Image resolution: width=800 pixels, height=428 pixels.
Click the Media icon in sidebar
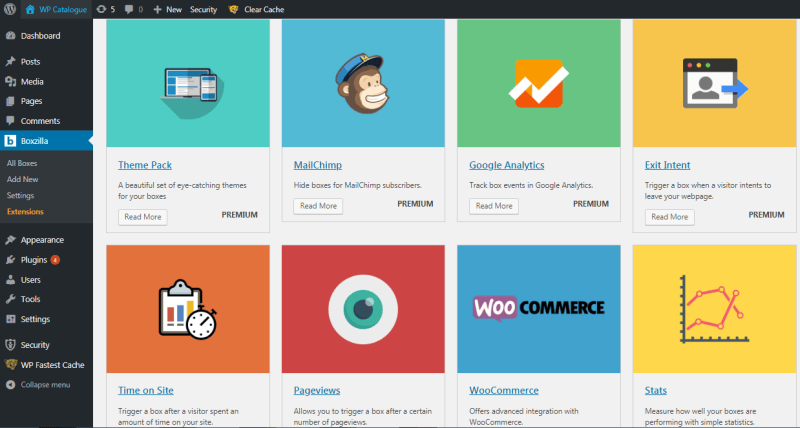tap(10, 82)
